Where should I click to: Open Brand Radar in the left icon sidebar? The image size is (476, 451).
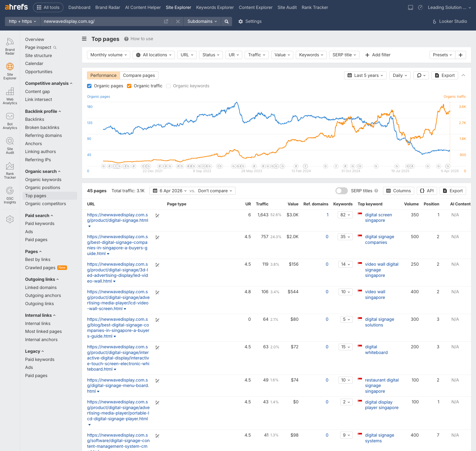(x=10, y=46)
